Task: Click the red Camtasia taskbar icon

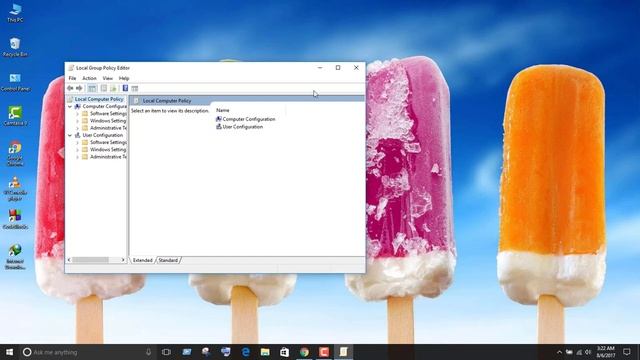Action: (324, 352)
